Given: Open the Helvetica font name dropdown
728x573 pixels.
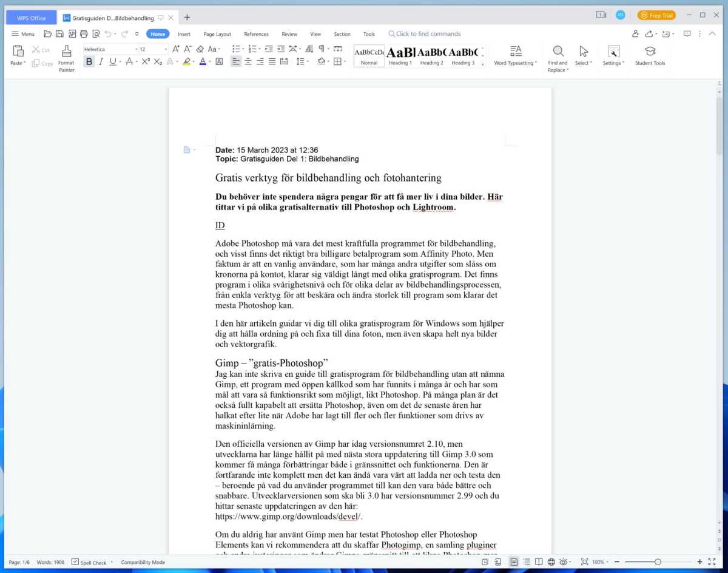Looking at the screenshot, I should 136,50.
